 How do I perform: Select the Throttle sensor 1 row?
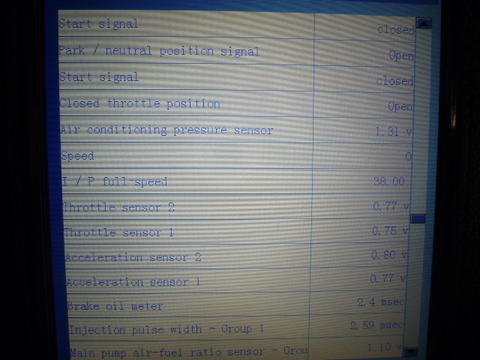(x=236, y=232)
